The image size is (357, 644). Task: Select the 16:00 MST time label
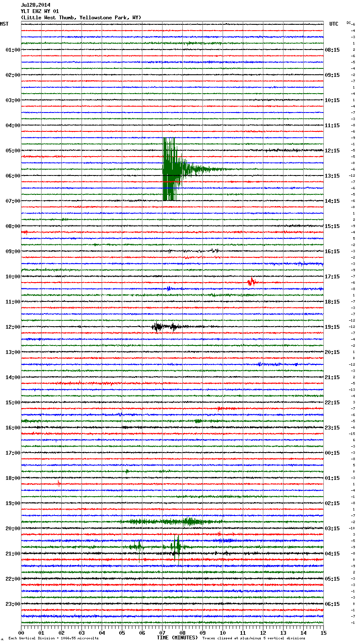(13, 428)
